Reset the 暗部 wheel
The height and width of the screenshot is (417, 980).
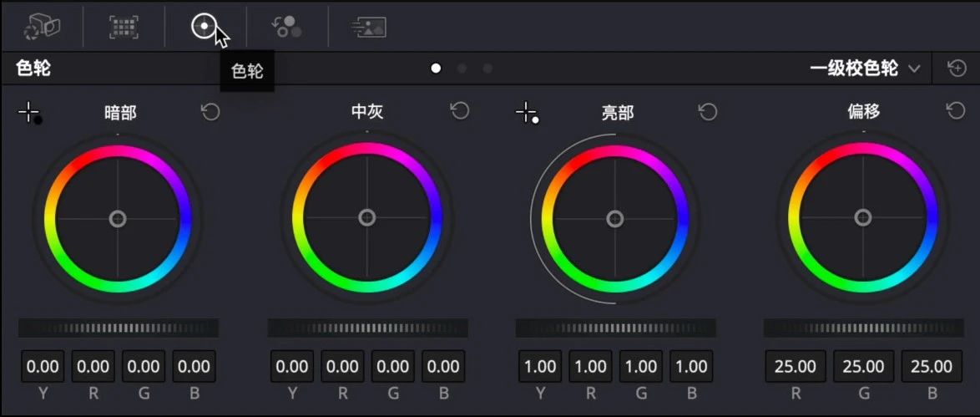210,112
